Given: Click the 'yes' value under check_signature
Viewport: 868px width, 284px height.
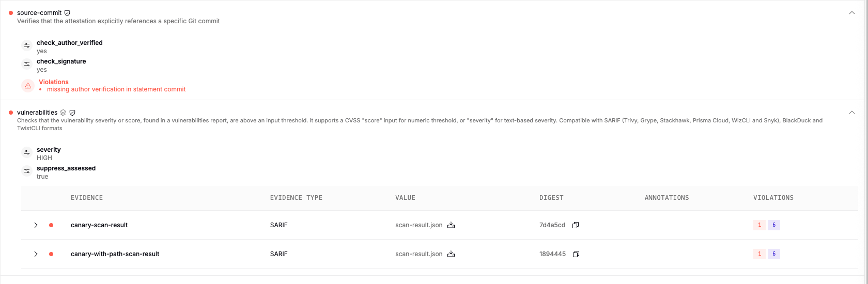Looking at the screenshot, I should click(42, 70).
